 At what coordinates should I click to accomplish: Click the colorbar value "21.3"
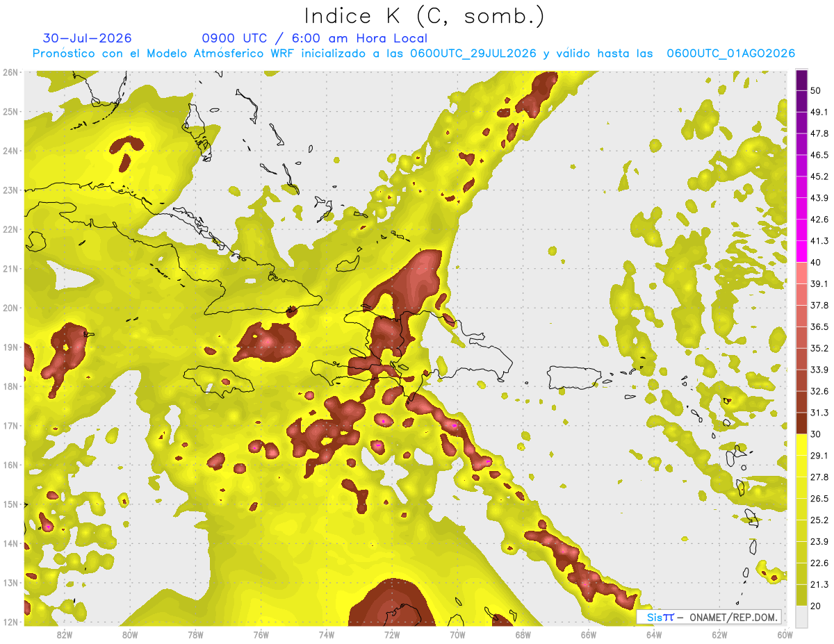pos(819,585)
